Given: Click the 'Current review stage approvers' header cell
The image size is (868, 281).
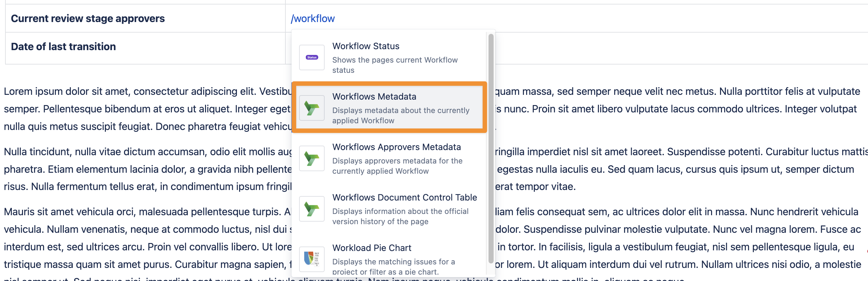Looking at the screenshot, I should [x=88, y=19].
